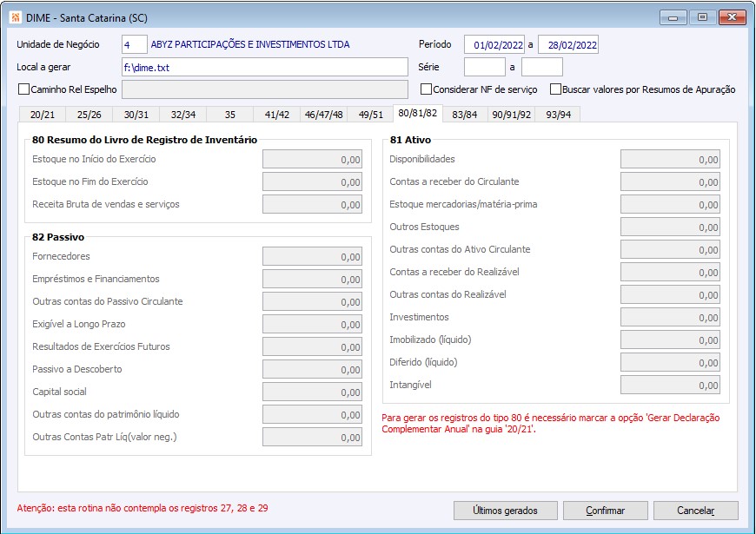Click Outras contas do Ativo Circulante value

coord(670,250)
